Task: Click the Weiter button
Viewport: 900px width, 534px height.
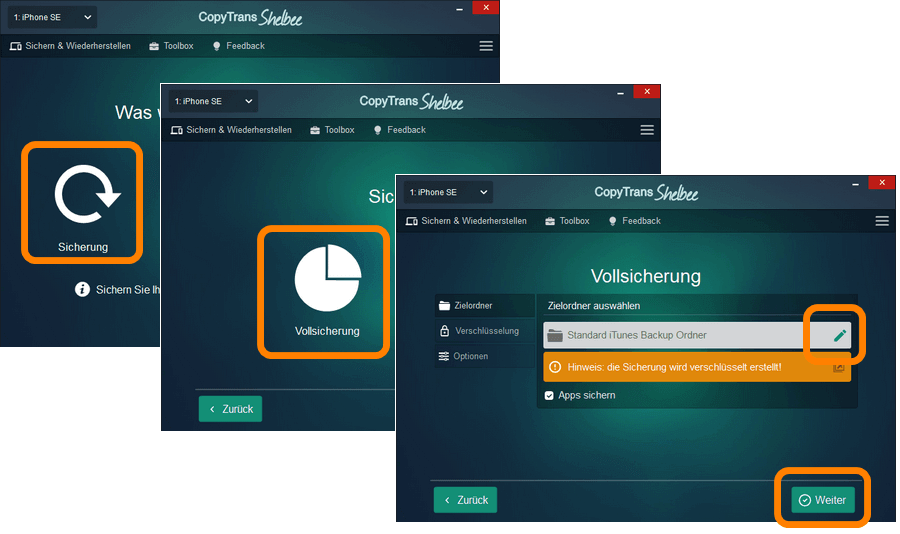Action: [x=823, y=500]
